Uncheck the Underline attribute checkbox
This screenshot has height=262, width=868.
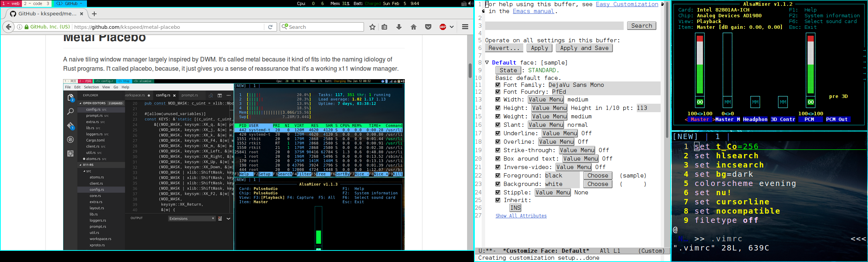click(x=498, y=133)
